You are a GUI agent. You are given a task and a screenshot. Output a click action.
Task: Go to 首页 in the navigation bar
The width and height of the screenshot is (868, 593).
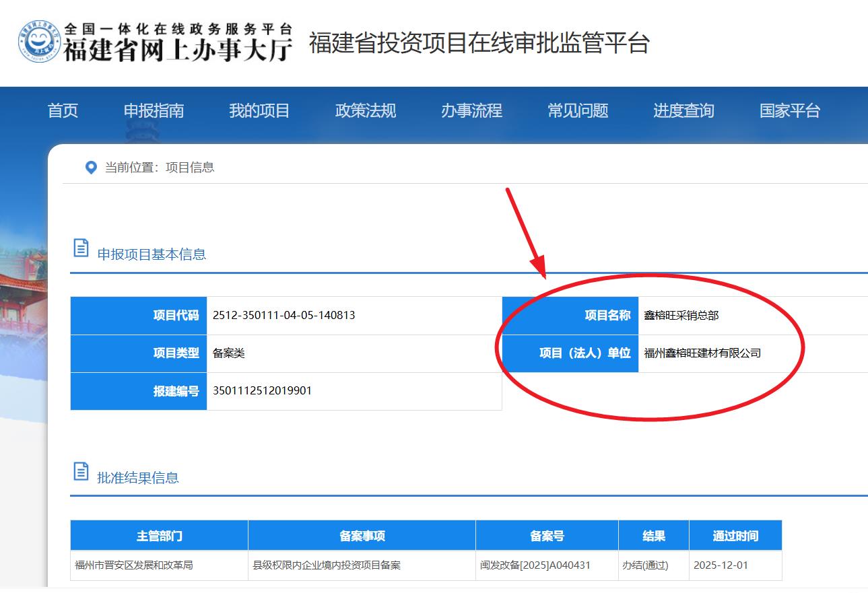pos(63,110)
